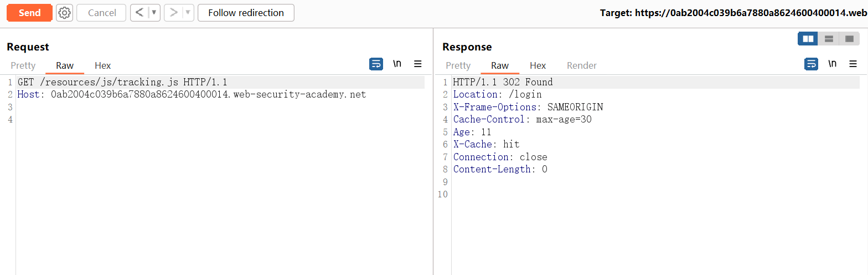Switch Request view to Hex tab

[x=103, y=65]
